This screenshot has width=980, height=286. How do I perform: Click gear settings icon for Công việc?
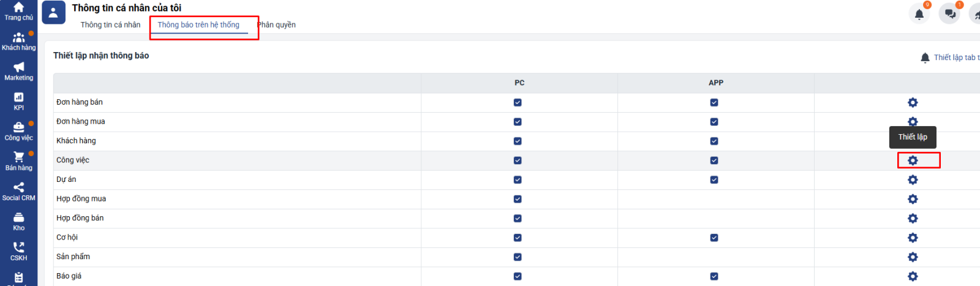pyautogui.click(x=913, y=160)
